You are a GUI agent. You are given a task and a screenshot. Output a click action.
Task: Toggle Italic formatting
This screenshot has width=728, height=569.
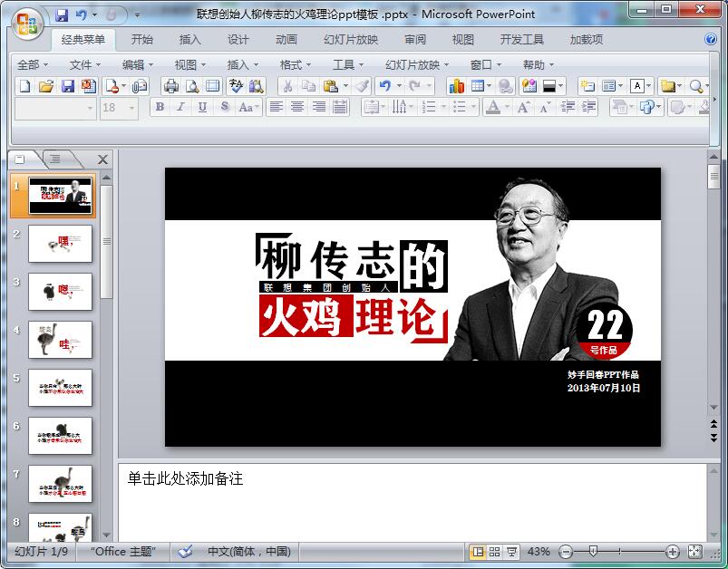(x=180, y=107)
